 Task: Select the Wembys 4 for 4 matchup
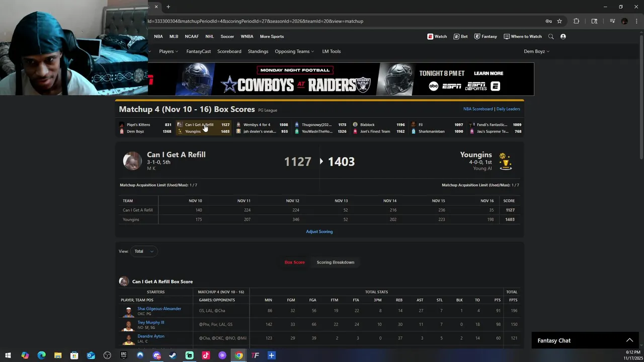[x=262, y=128]
